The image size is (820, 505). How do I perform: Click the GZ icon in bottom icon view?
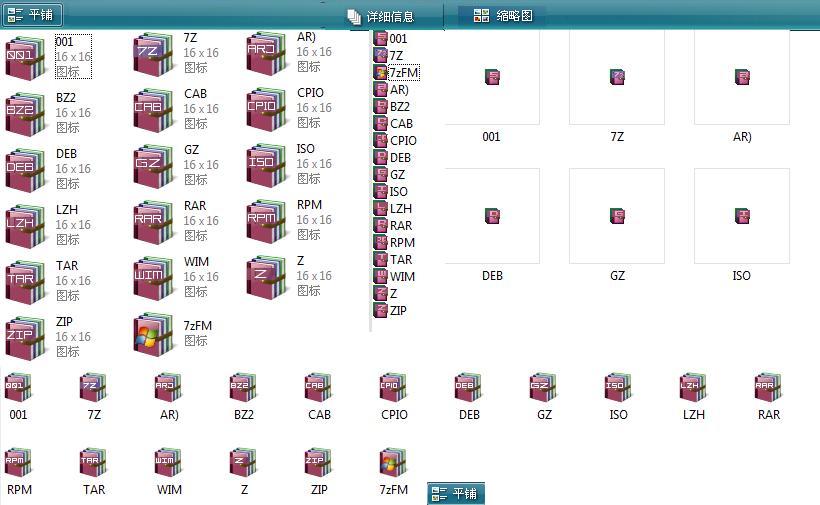(x=543, y=387)
